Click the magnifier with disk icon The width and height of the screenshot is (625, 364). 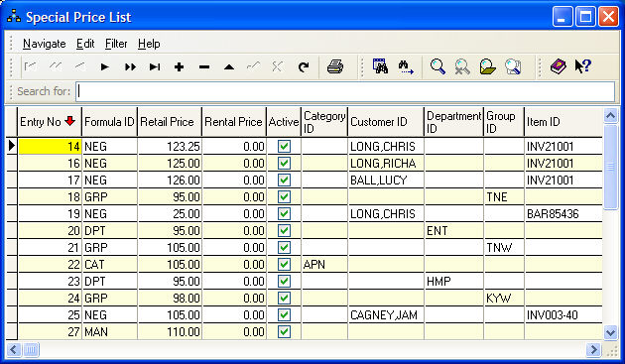pos(513,66)
